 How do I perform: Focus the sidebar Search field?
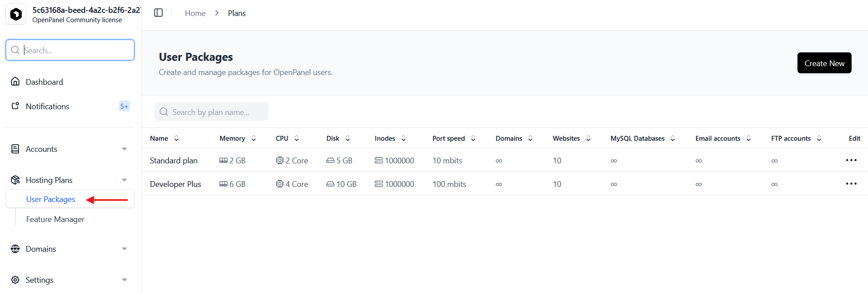point(70,50)
